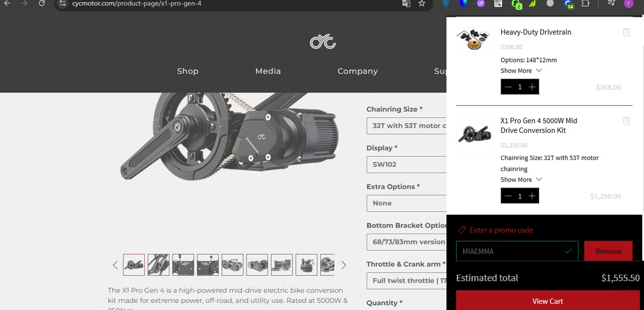Bookmark this page with the star icon
Image resolution: width=644 pixels, height=310 pixels.
422,3
